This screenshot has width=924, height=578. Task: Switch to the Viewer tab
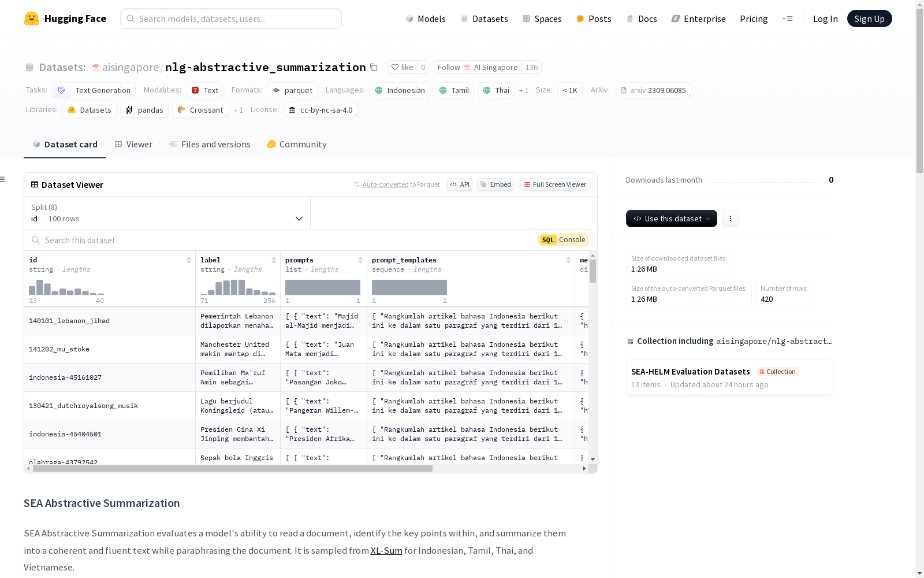[x=133, y=144]
